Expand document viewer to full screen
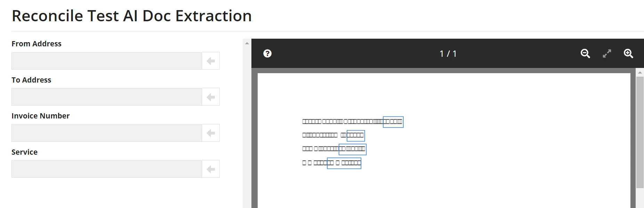This screenshot has width=644, height=208. pyautogui.click(x=607, y=53)
